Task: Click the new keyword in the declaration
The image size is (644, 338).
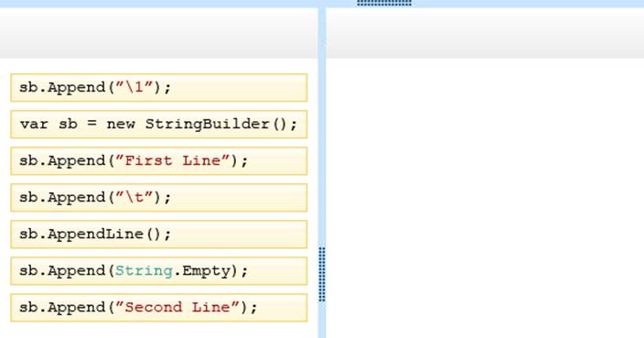Action: [x=121, y=125]
